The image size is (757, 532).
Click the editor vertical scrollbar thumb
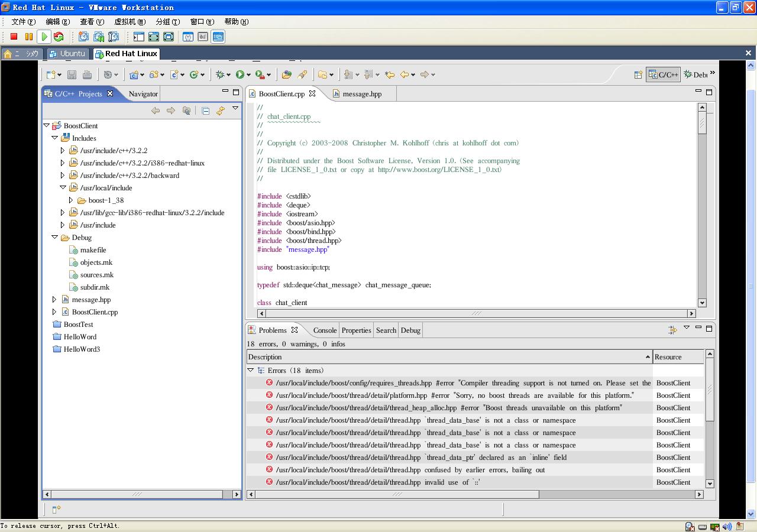click(702, 124)
